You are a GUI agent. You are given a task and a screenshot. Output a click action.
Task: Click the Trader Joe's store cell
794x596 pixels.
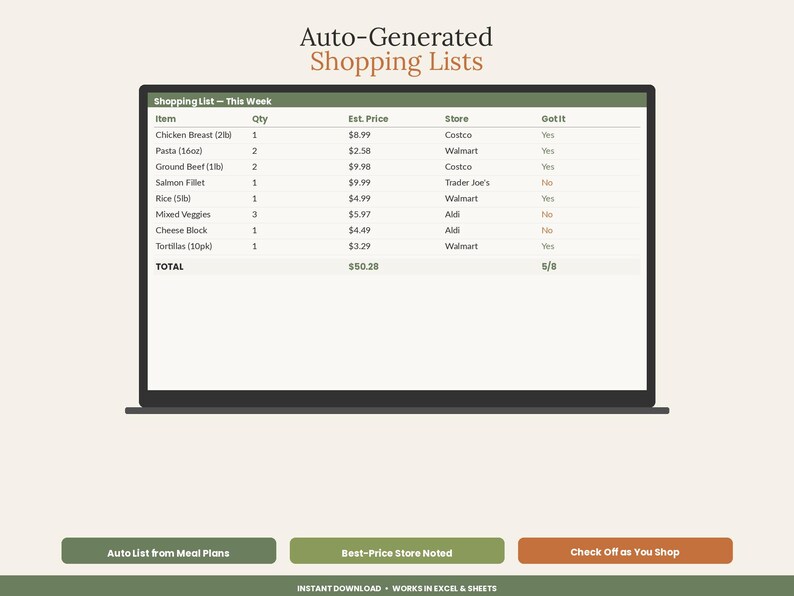[467, 183]
